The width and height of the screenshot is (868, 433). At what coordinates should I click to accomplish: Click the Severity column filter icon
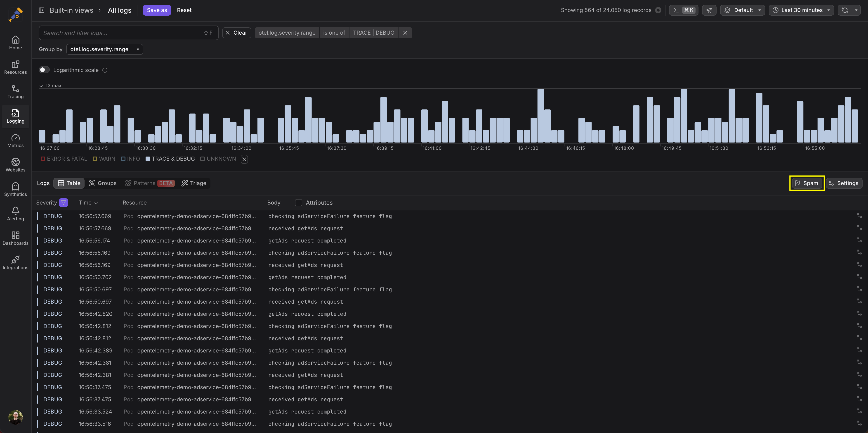pos(63,203)
